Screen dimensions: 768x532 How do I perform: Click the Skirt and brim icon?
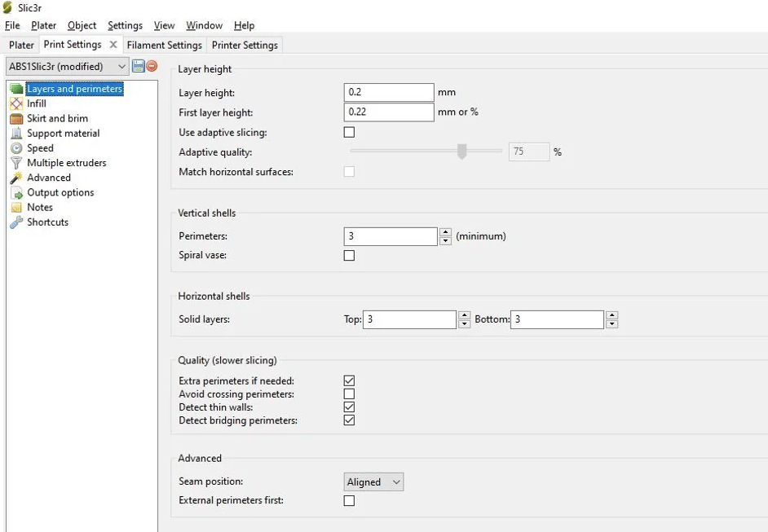16,118
